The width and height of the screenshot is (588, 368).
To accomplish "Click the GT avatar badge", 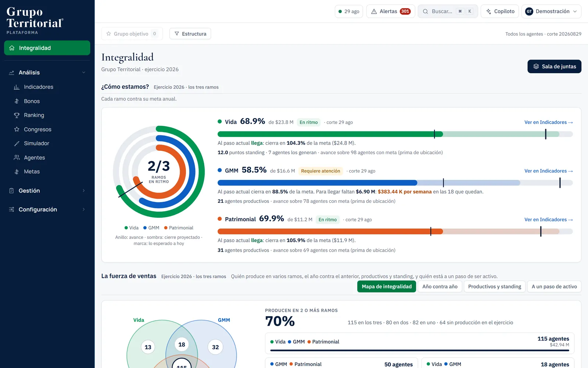I will 529,11.
